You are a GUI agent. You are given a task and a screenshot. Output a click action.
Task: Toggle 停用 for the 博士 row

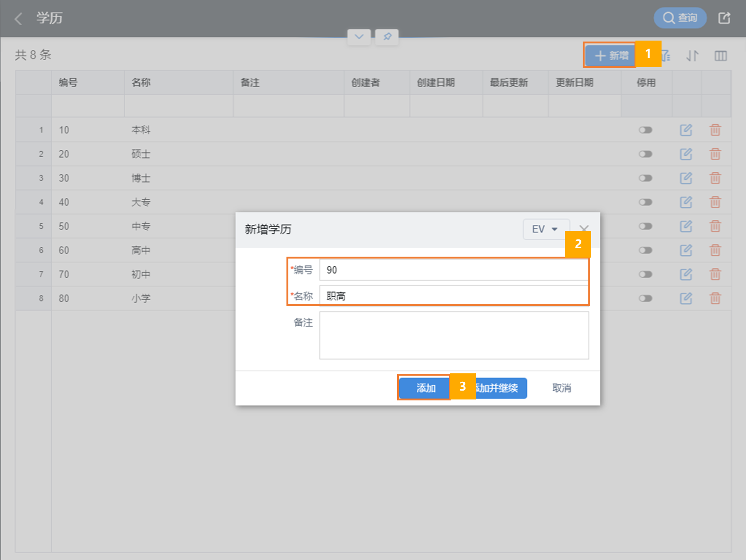[645, 178]
